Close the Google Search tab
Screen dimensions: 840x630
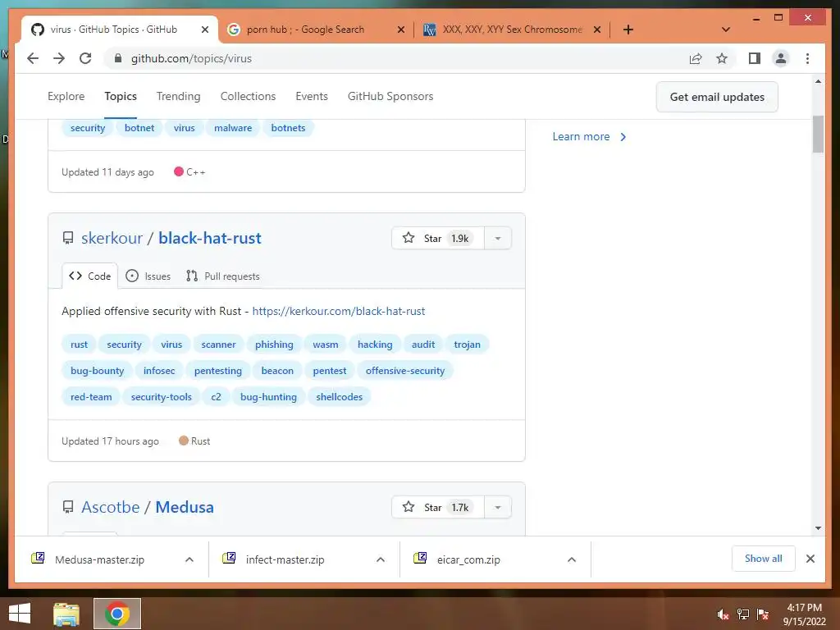coord(400,30)
